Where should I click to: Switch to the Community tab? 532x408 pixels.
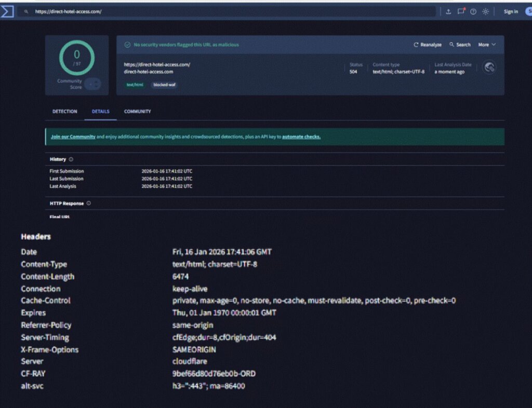pos(137,112)
